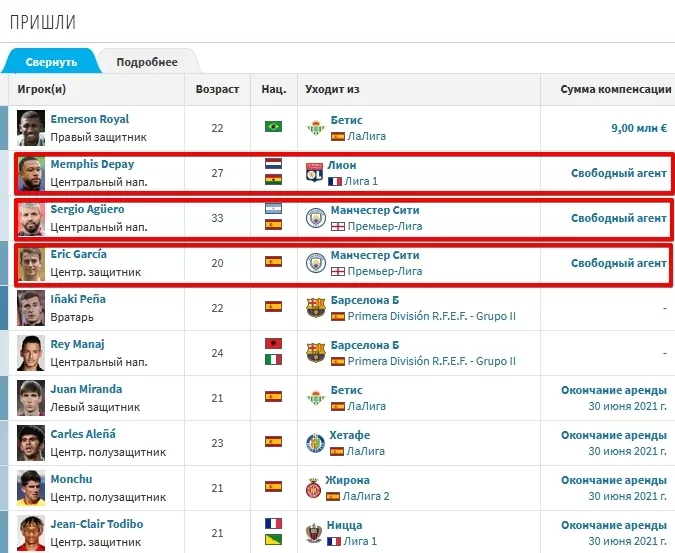Click Manchester City crest in Sergio Agüero's row

click(x=315, y=217)
